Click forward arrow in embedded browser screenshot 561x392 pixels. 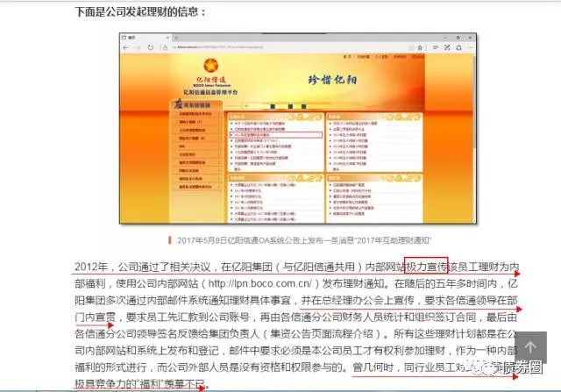[x=138, y=47]
